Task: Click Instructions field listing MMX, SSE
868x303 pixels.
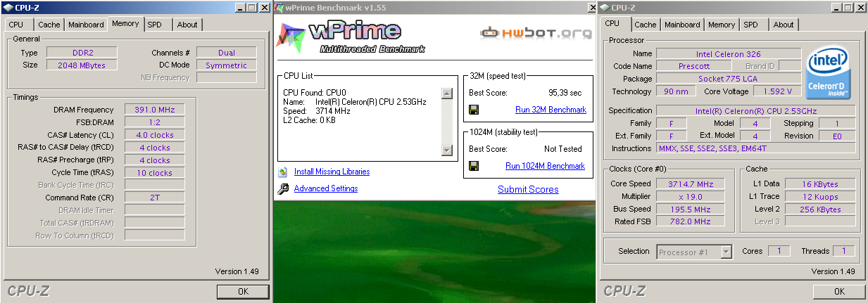Action: (756, 148)
